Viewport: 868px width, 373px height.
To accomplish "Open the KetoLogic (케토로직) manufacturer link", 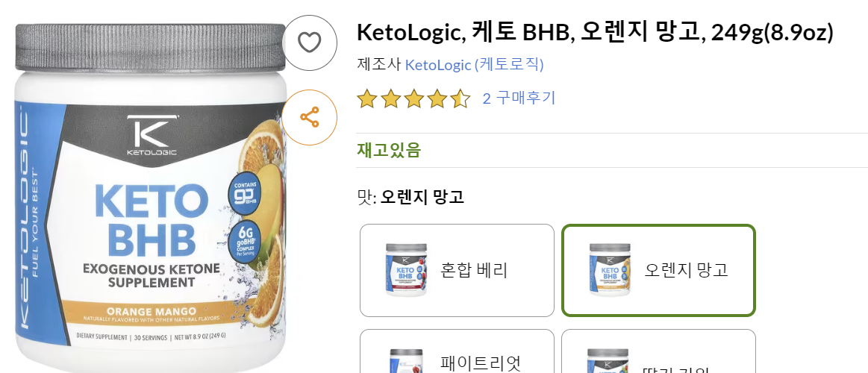I will [x=474, y=65].
